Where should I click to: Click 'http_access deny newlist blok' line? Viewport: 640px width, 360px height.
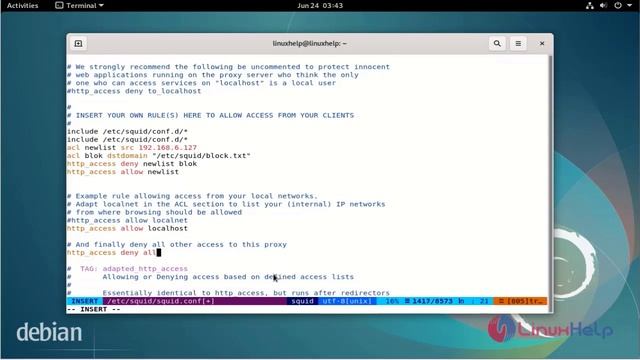(132, 164)
